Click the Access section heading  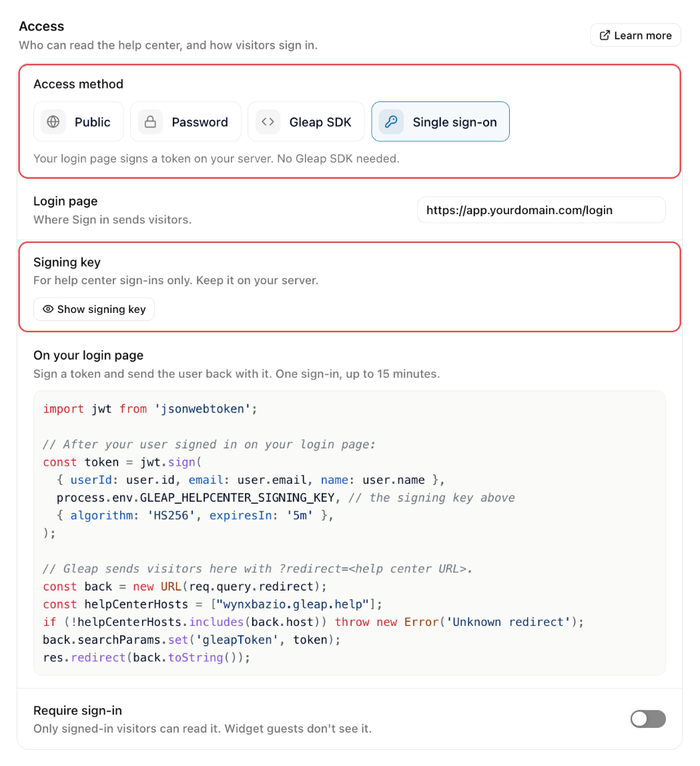[41, 27]
